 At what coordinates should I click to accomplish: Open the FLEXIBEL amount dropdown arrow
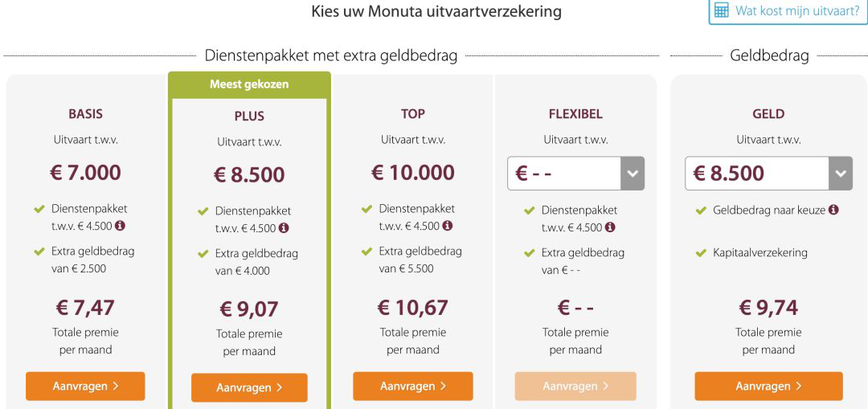pyautogui.click(x=633, y=174)
